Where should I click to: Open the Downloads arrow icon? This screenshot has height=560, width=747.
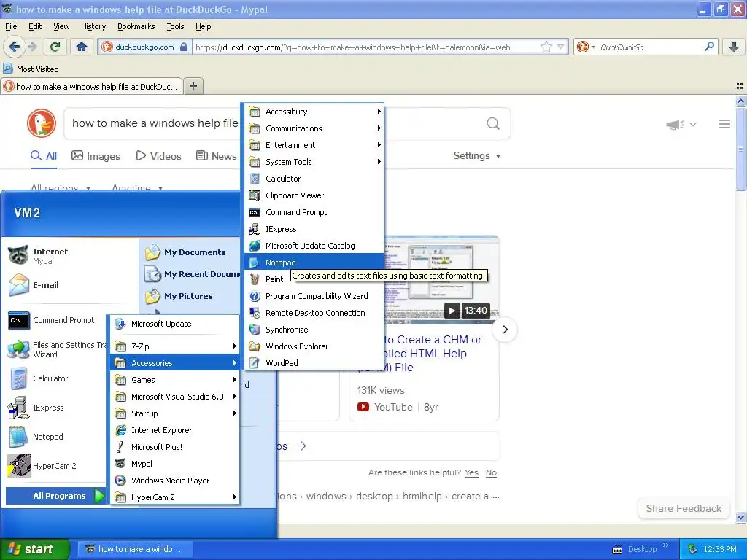click(x=734, y=47)
